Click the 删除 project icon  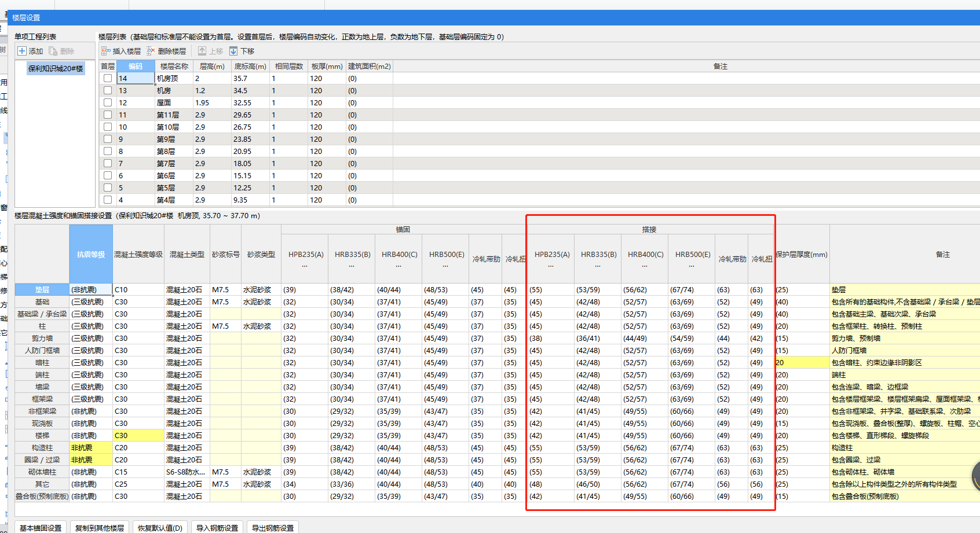click(x=53, y=51)
